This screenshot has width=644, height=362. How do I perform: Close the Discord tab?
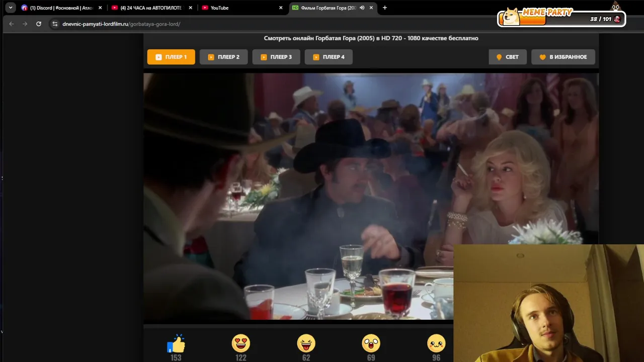pos(100,8)
